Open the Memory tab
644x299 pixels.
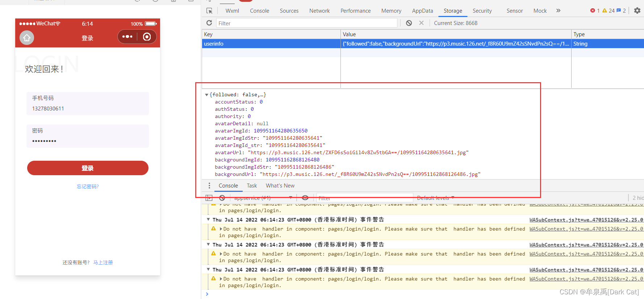coord(391,11)
